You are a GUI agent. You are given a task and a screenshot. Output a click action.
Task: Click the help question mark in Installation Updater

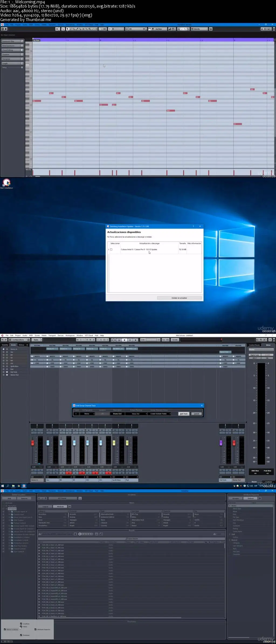click(193, 226)
